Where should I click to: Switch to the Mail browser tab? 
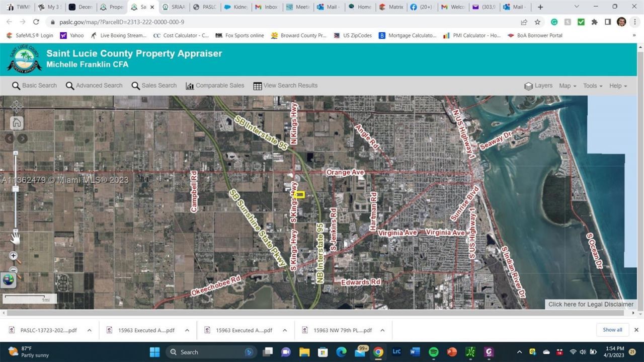[329, 7]
